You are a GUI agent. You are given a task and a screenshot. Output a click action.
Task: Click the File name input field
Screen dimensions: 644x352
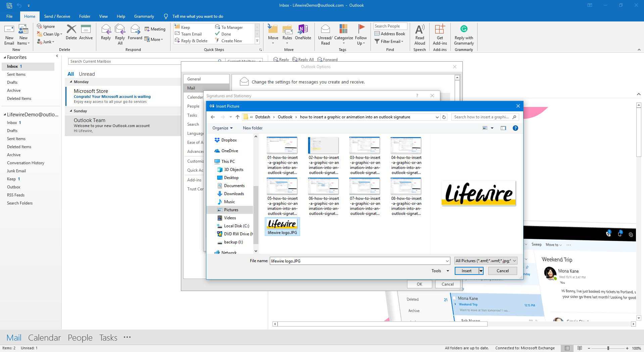click(357, 261)
